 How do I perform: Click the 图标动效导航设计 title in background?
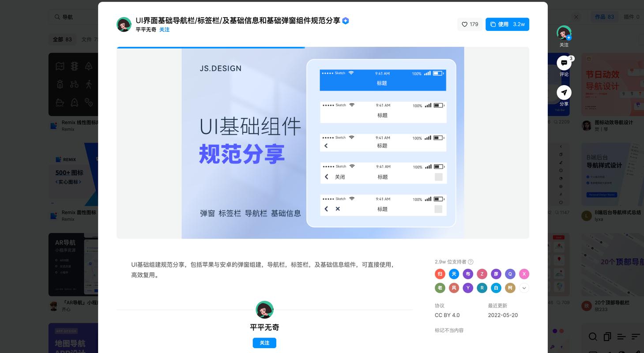[x=614, y=123]
